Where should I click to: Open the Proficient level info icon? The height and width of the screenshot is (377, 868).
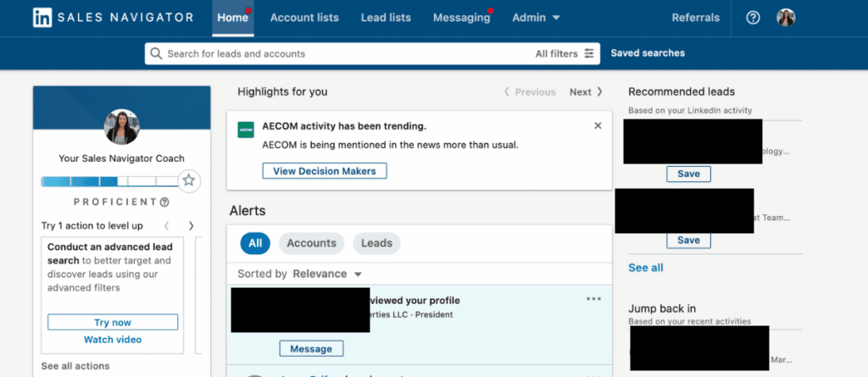[164, 202]
